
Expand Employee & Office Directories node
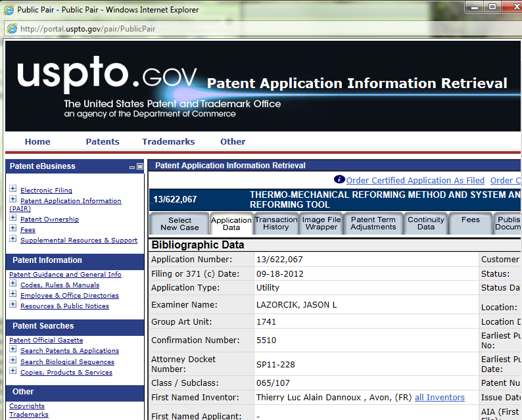point(12,294)
